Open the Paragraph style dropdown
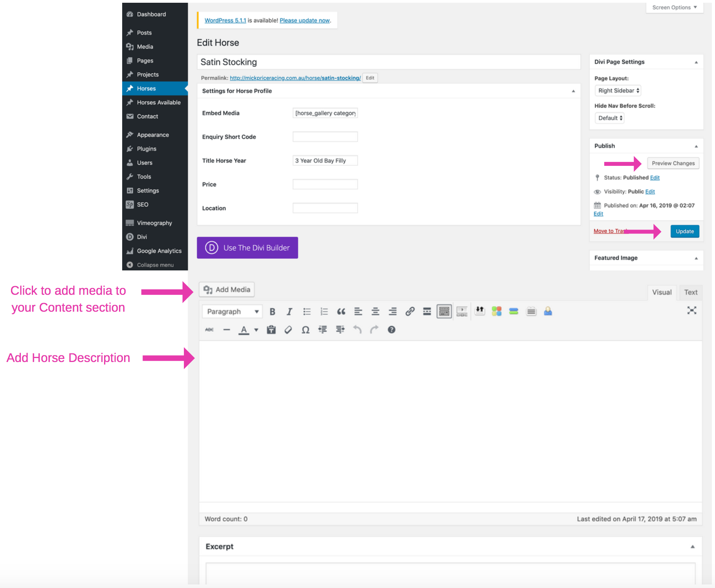Image resolution: width=715 pixels, height=588 pixels. [232, 311]
